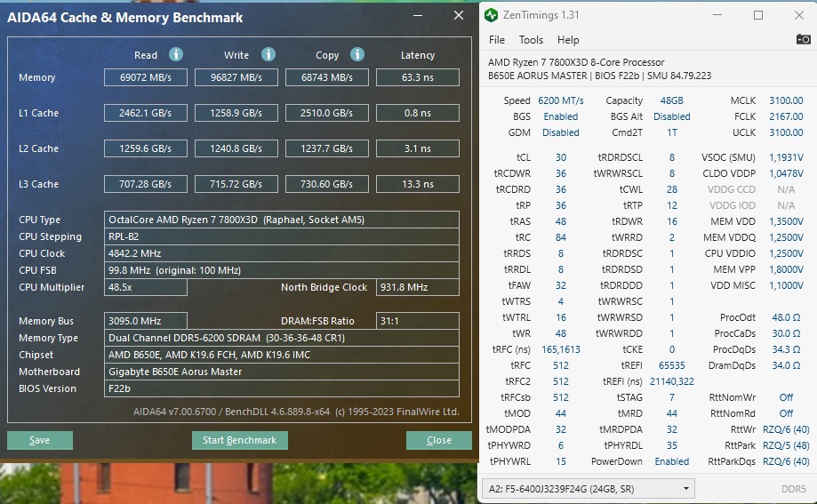
Task: Select L1 Cache Write value 1258.9 GB/s
Action: pyautogui.click(x=236, y=113)
